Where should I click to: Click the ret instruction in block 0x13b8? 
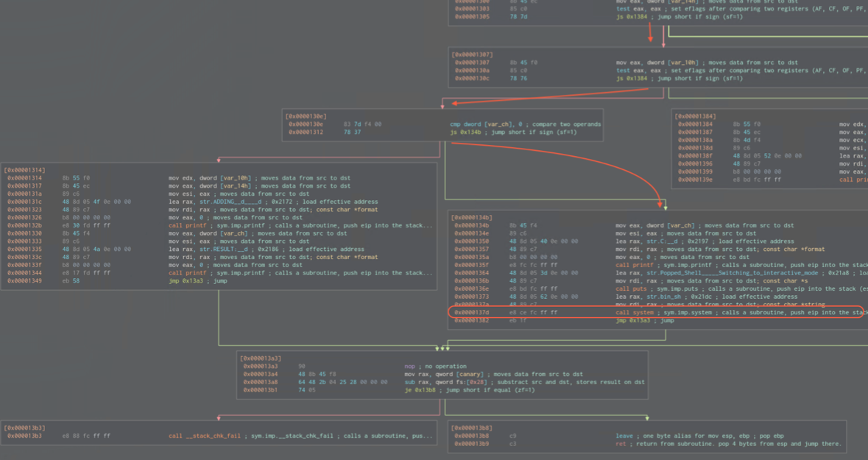[620, 444]
